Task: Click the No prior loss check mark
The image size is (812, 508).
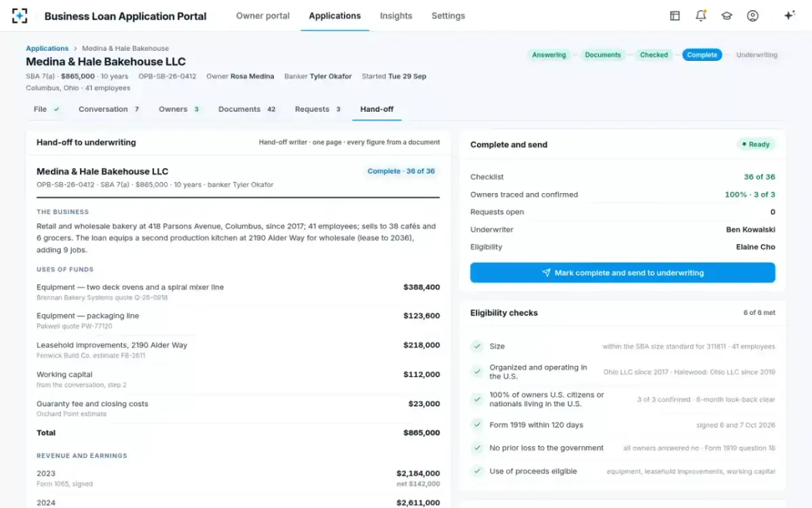Action: pyautogui.click(x=477, y=448)
